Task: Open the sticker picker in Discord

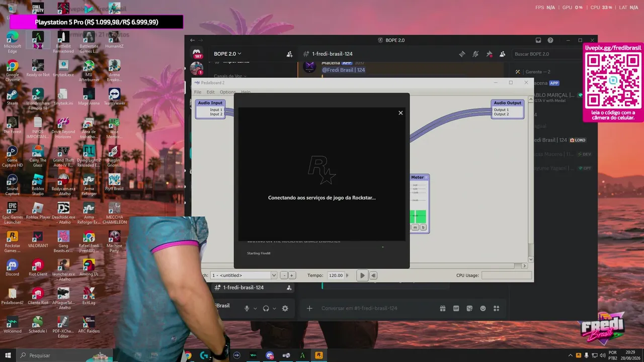Action: pyautogui.click(x=469, y=308)
